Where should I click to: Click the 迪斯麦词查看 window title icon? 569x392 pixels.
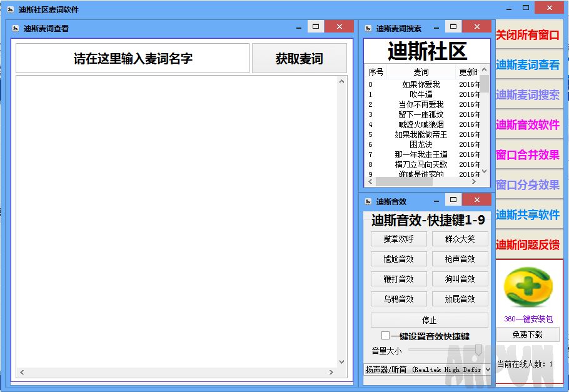point(15,28)
